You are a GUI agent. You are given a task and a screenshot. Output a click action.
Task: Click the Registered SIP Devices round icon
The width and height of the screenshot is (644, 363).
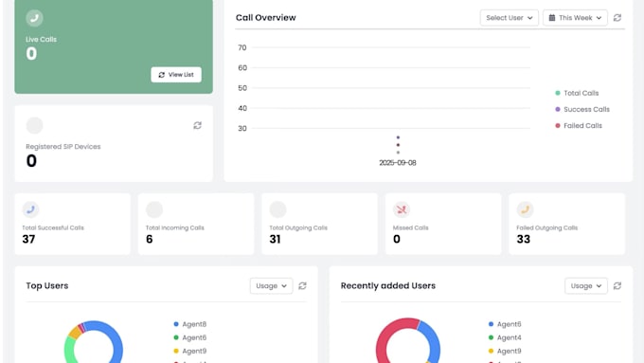click(x=34, y=125)
